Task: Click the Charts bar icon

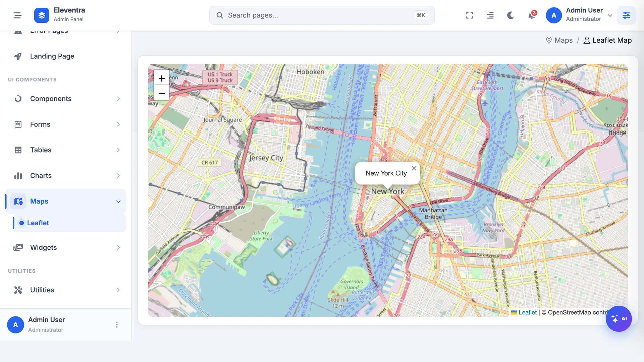Action: point(18,176)
